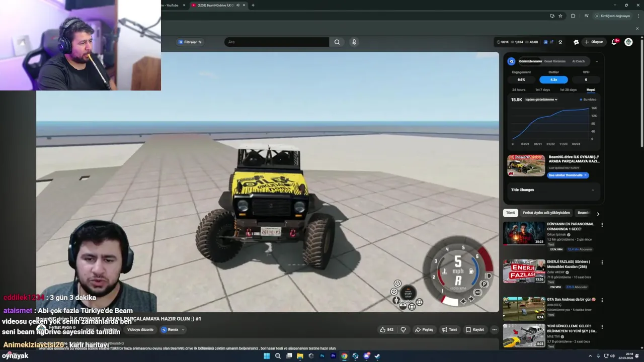
Task: Select the VPH 0 metric pill
Action: pos(586,79)
